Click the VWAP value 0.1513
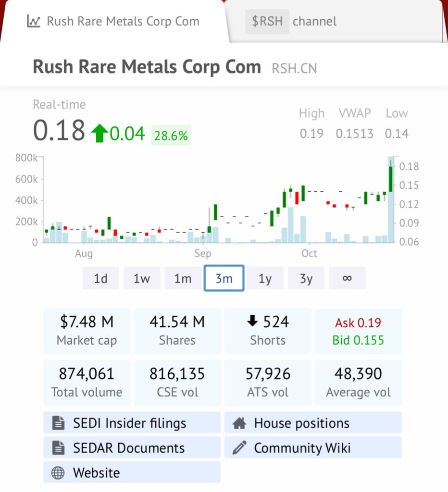448x492 pixels. click(x=355, y=134)
